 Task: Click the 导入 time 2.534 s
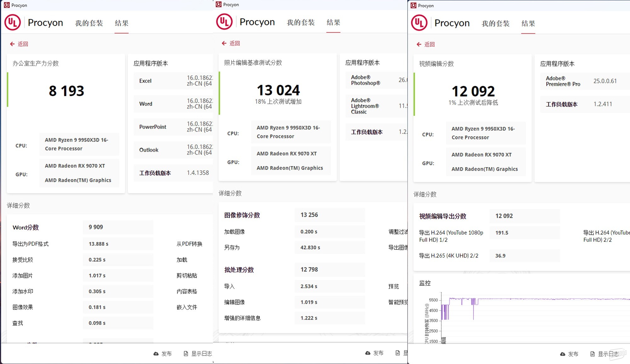(309, 286)
